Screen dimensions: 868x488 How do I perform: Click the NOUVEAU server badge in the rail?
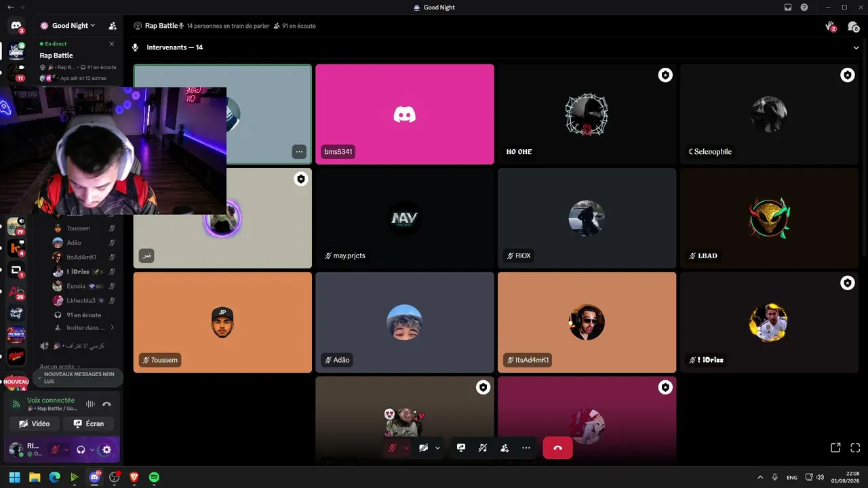(16, 382)
